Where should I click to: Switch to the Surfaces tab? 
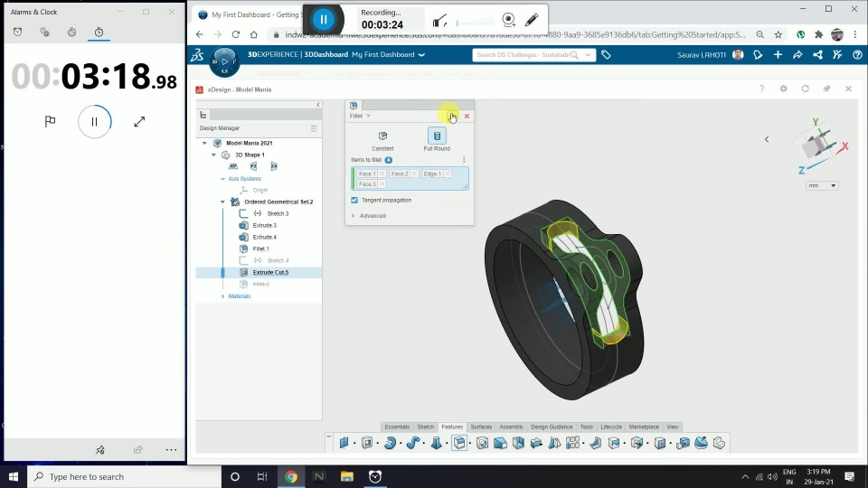481,427
